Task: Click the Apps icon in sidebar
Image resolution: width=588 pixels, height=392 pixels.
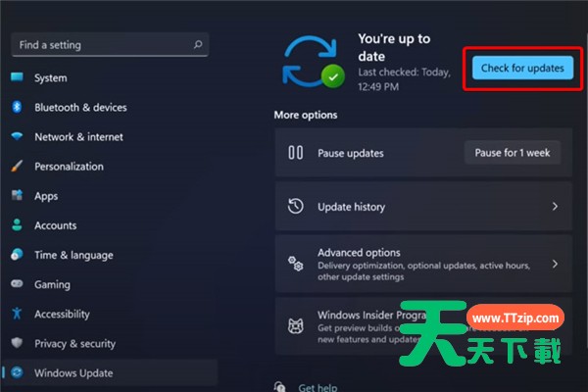Action: 17,195
